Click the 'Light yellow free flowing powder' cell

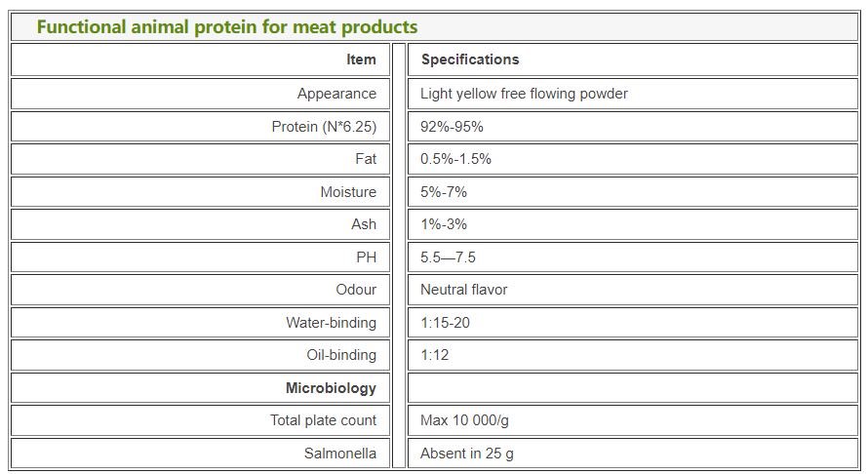tap(524, 94)
